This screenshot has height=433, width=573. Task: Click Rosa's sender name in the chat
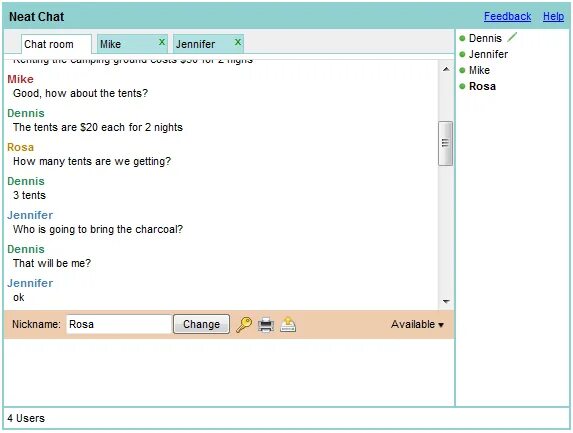click(x=20, y=147)
